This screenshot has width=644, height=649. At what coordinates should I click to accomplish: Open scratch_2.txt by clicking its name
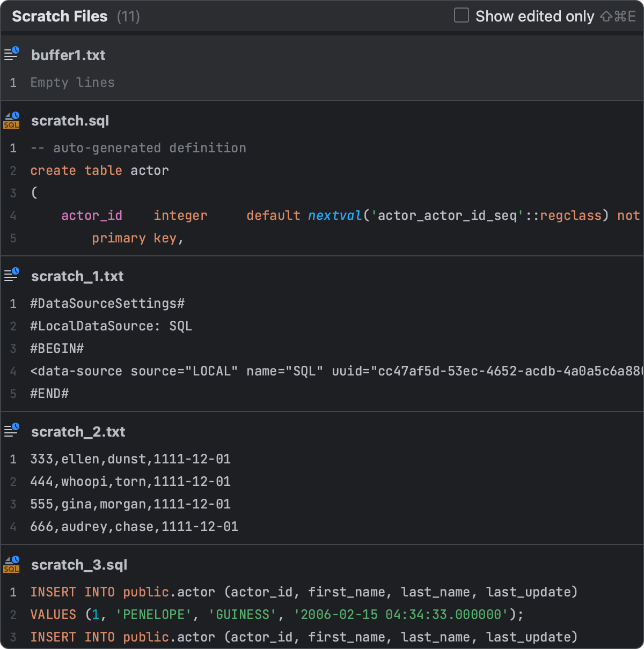78,431
